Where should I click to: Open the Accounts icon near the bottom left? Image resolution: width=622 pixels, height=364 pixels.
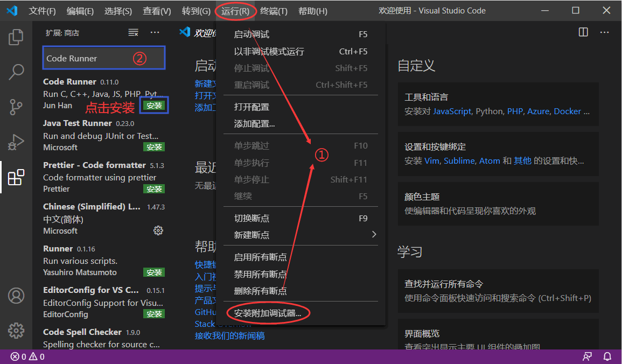pyautogui.click(x=16, y=296)
